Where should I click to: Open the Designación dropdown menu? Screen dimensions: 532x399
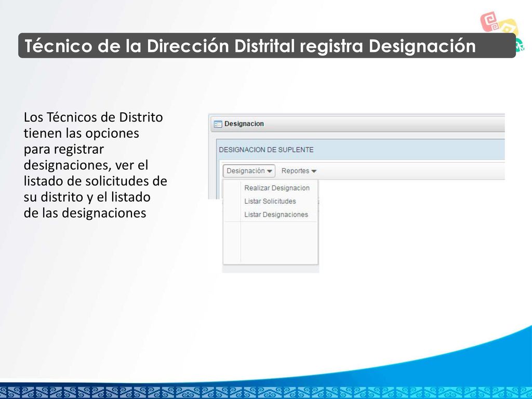click(249, 171)
